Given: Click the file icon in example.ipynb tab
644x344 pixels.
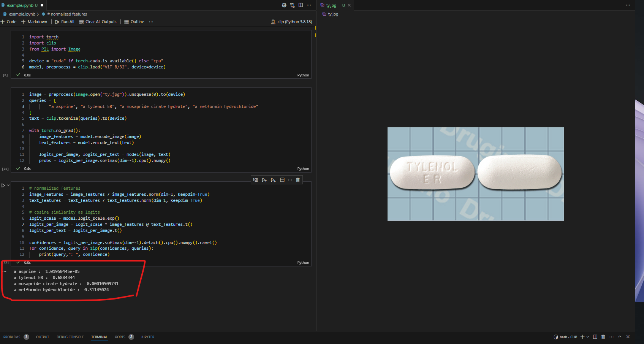Looking at the screenshot, I should (3, 5).
